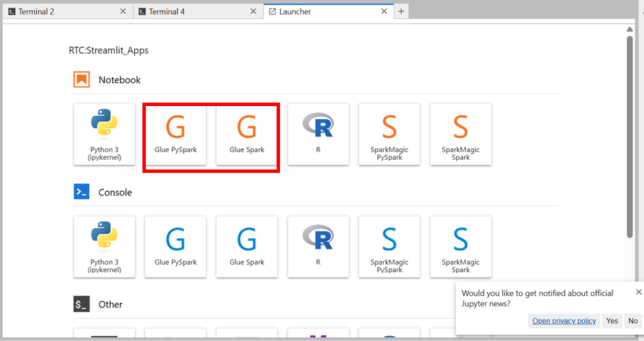The height and width of the screenshot is (341, 644).
Task: Start Python 3 (ipykernel) console
Action: point(105,247)
